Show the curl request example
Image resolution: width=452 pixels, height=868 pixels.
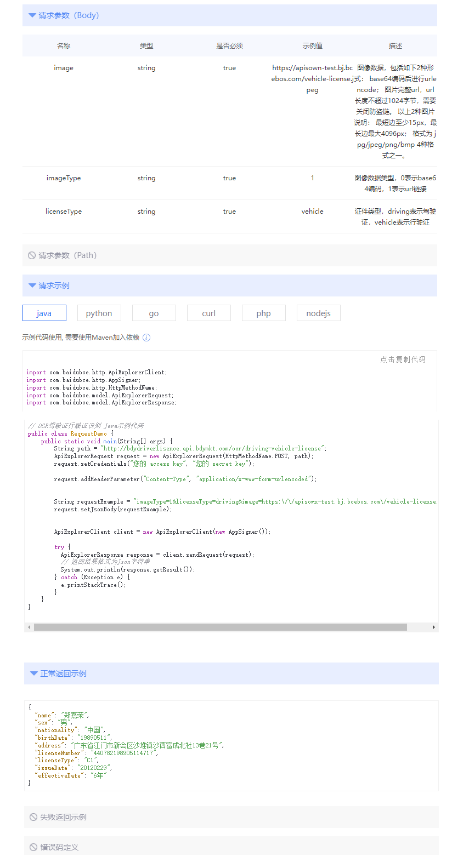(209, 313)
